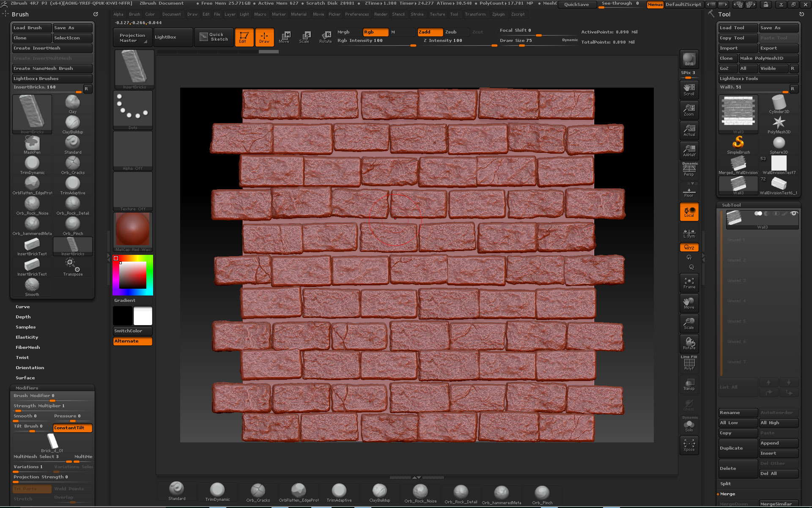Screen dimensions: 812x508
Task: Click the QuickSave button
Action: (577, 5)
